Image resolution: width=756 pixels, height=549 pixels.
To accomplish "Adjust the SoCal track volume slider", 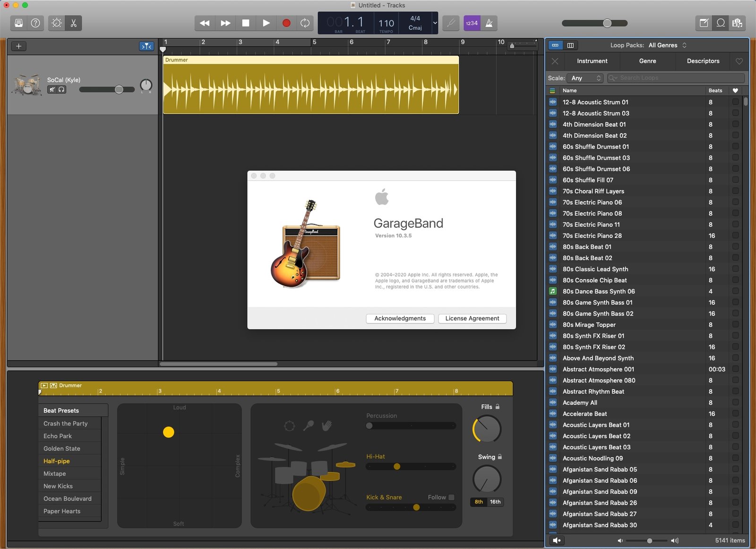I will pyautogui.click(x=119, y=89).
